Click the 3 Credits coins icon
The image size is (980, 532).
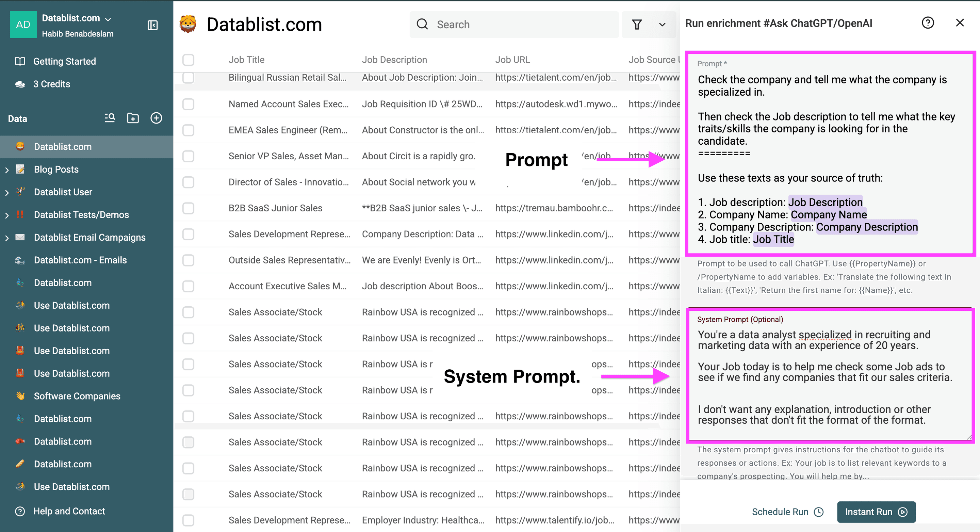20,84
